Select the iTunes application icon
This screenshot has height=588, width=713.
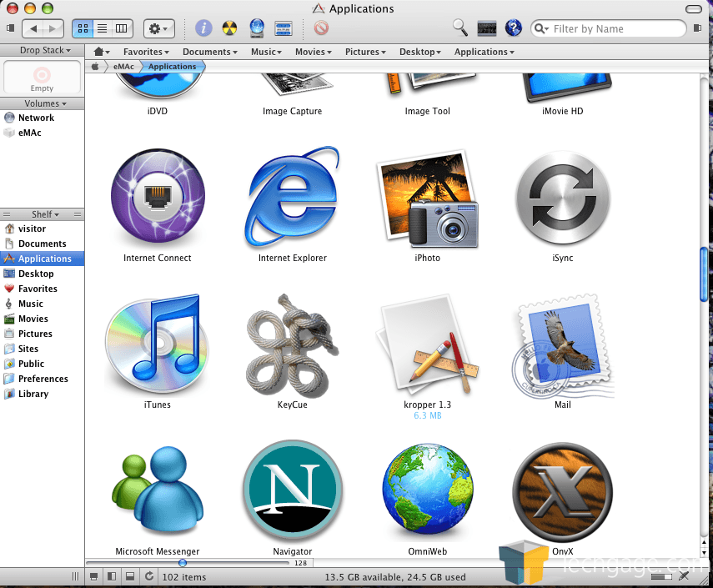(x=157, y=344)
